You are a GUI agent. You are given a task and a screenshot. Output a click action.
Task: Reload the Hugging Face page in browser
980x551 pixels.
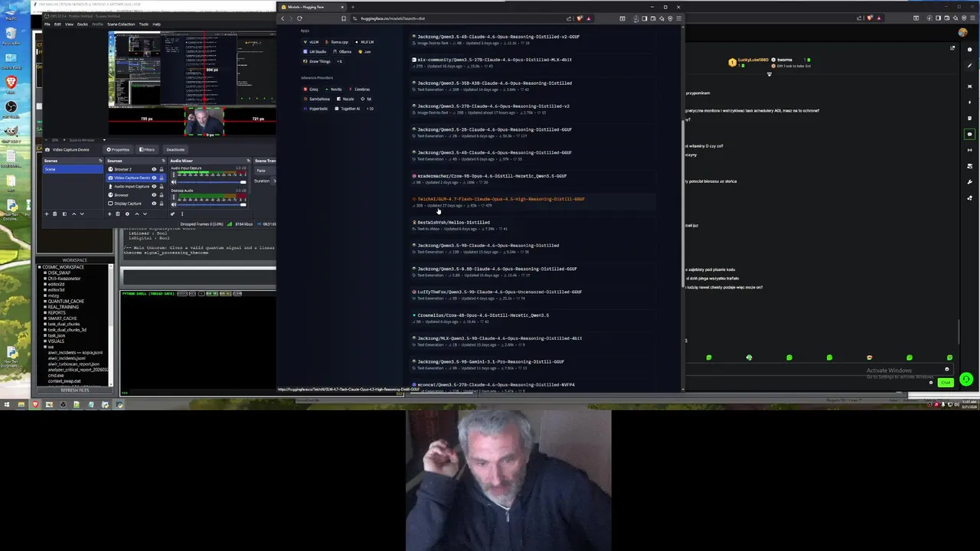click(299, 18)
